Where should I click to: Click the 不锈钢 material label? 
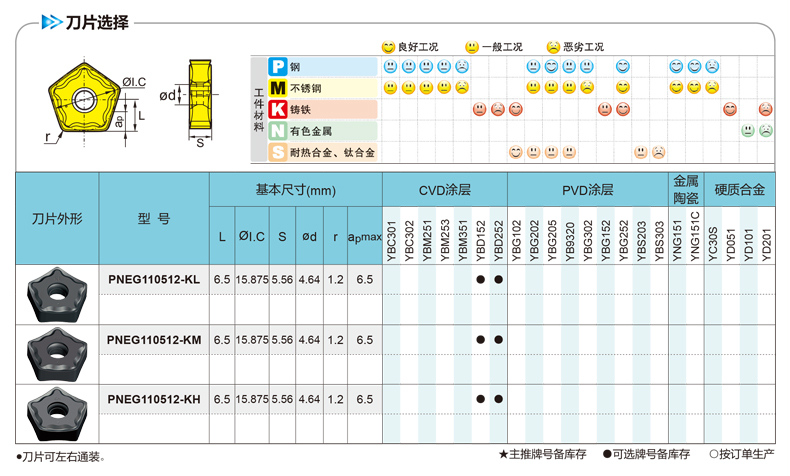click(x=305, y=88)
